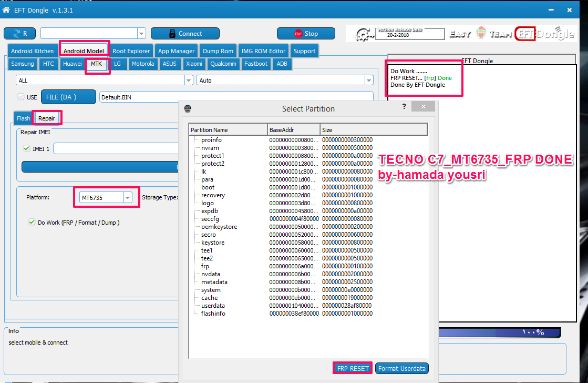Open the Root Explorer tab
Viewport: 588px width, 383px height.
(x=131, y=51)
